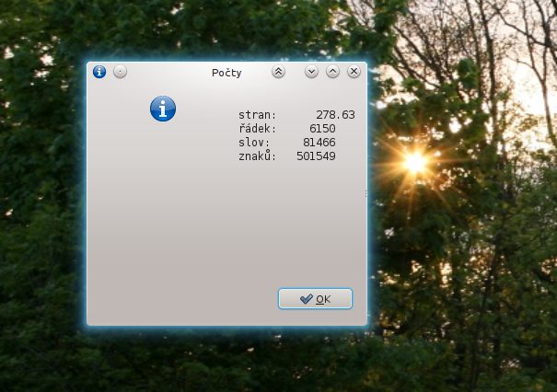Select the stran: label
Image resolution: width=557 pixels, height=392 pixels.
[257, 115]
